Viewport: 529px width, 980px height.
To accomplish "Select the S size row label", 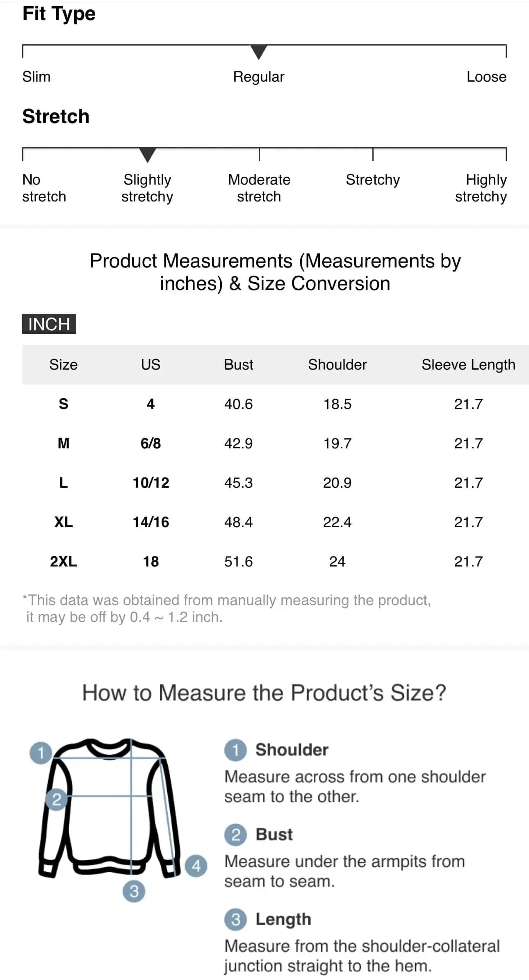I will click(64, 404).
